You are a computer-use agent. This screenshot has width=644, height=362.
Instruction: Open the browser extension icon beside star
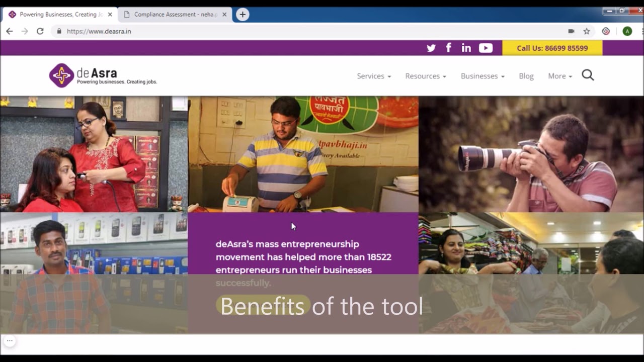coord(606,31)
